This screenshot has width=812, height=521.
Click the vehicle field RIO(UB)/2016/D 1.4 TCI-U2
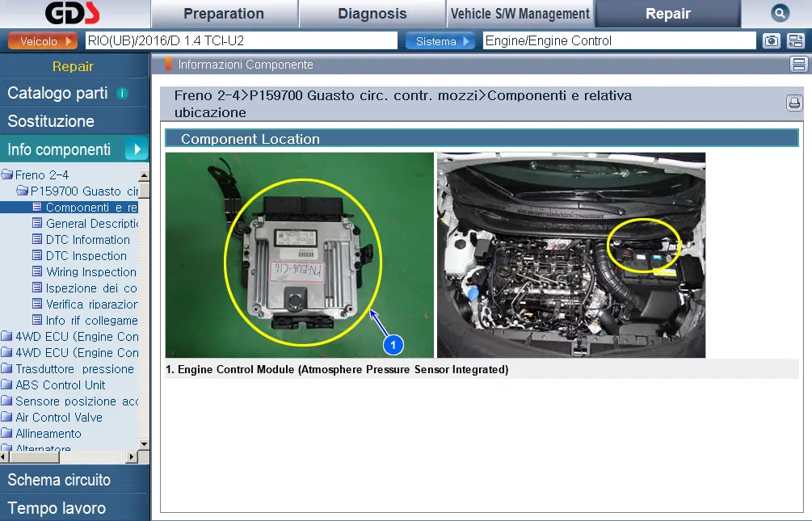click(x=242, y=41)
